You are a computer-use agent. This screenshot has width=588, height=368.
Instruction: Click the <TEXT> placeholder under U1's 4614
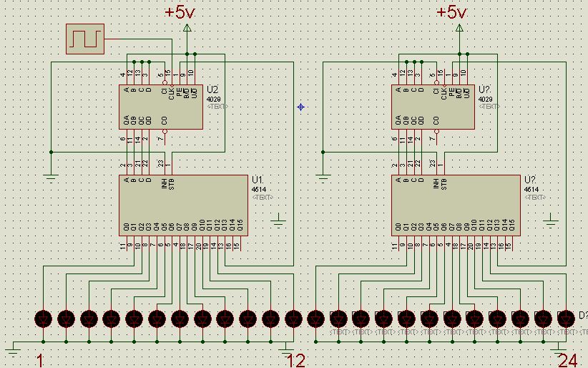point(263,197)
